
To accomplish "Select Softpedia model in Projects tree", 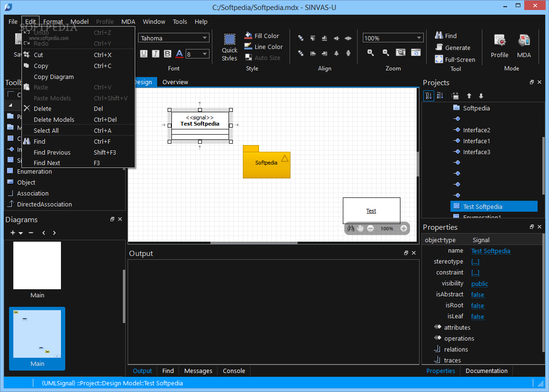I will (476, 108).
